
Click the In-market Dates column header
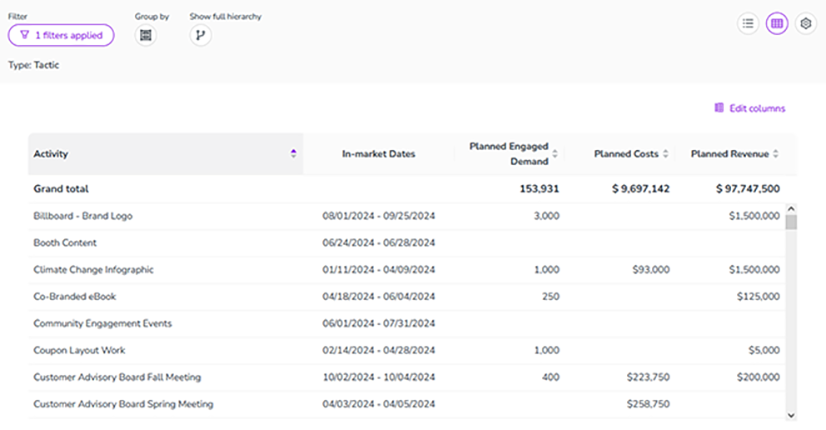click(378, 154)
